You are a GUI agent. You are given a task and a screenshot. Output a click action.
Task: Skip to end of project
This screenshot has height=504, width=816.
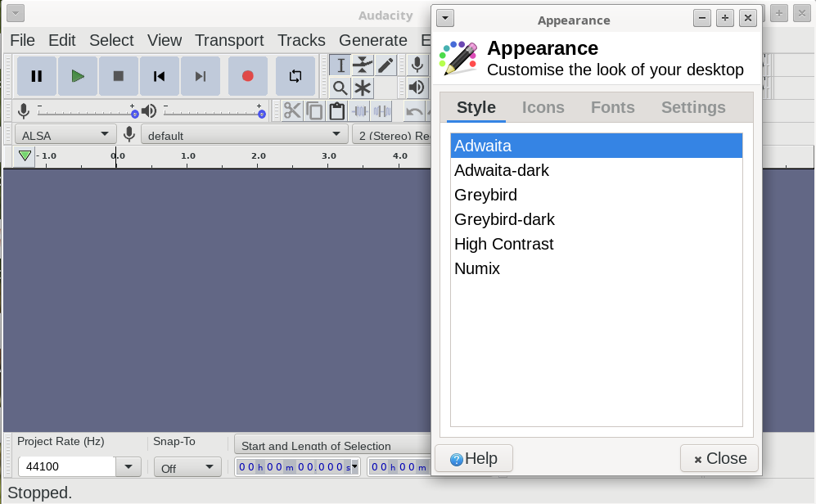pyautogui.click(x=201, y=76)
